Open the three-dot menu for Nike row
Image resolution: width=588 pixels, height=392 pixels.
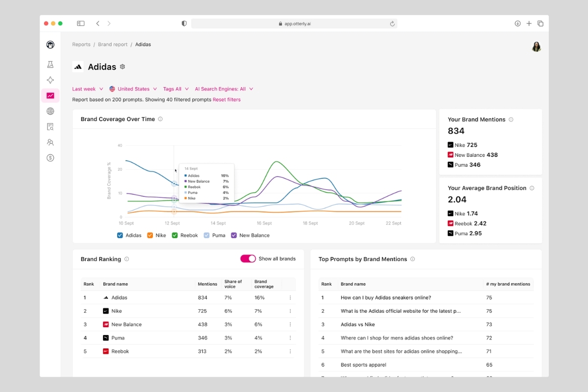coord(290,311)
